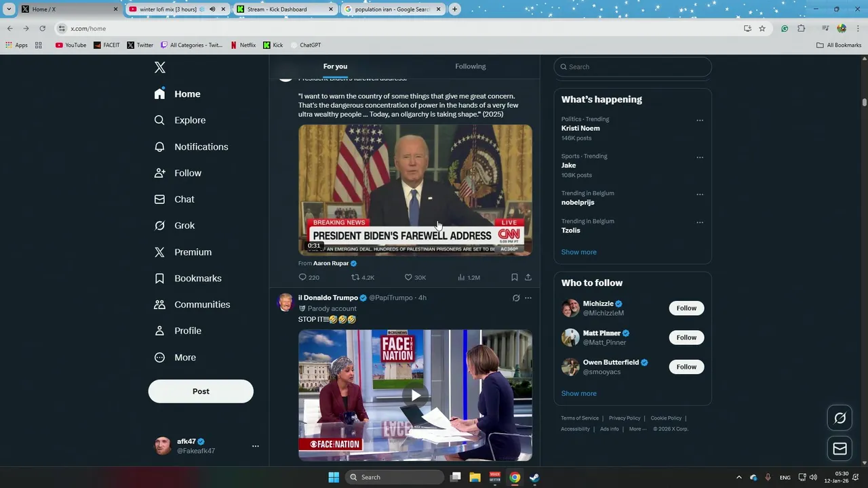Follow Owen Butterfield

686,367
